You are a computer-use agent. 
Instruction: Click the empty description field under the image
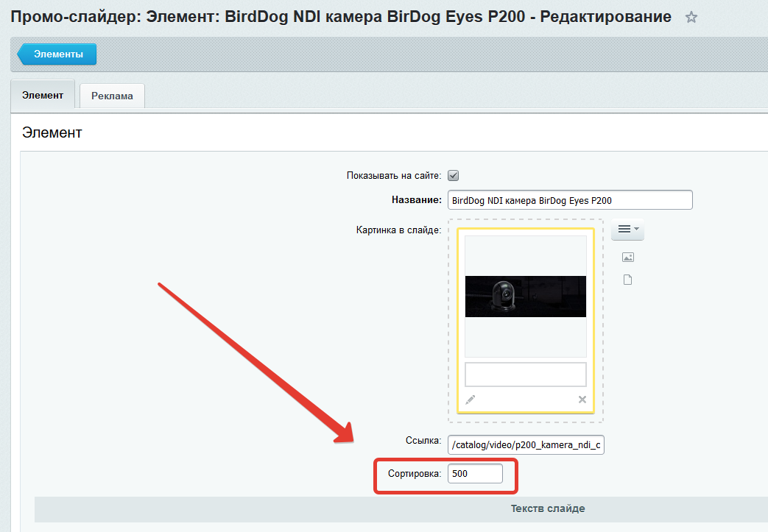(526, 374)
